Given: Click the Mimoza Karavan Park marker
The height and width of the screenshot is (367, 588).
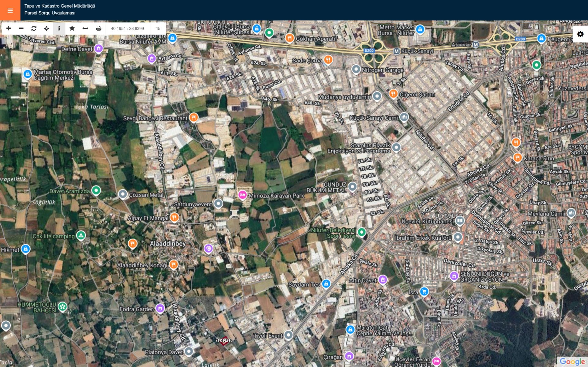Looking at the screenshot, I should tap(242, 195).
